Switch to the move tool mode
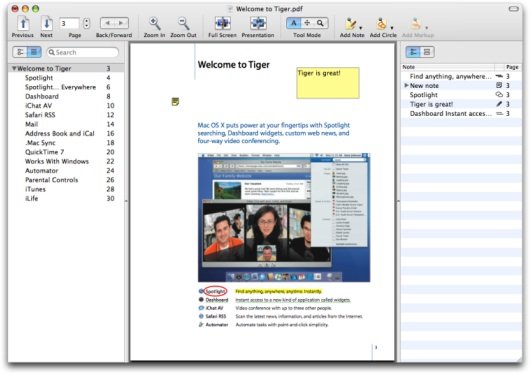 (x=307, y=23)
